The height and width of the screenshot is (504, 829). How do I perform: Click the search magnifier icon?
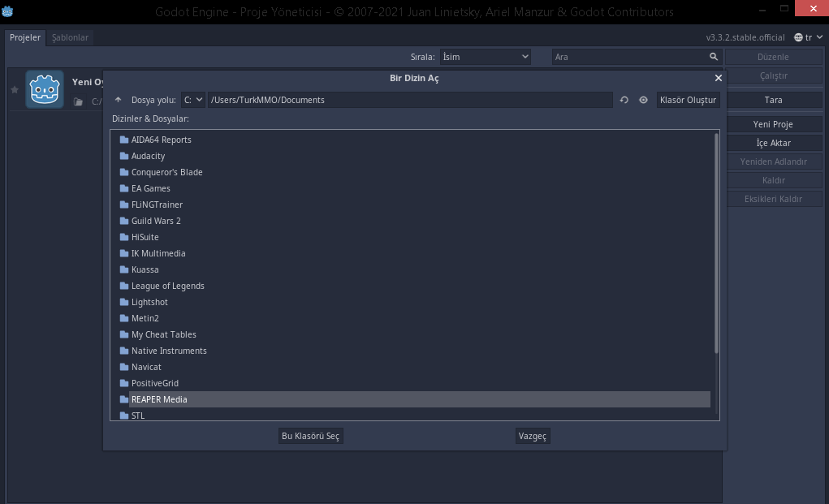(713, 57)
